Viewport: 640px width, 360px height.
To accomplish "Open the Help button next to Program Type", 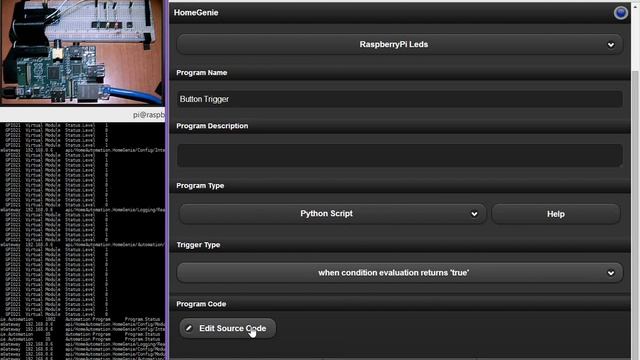I will click(556, 214).
